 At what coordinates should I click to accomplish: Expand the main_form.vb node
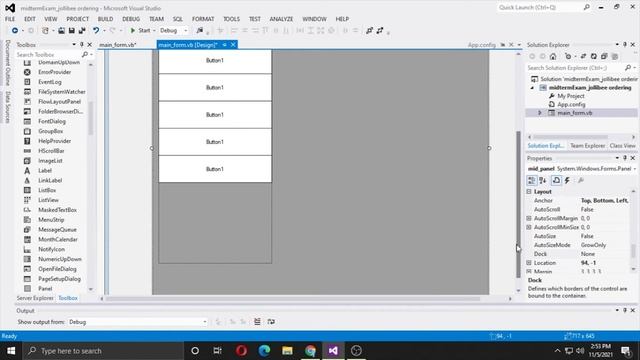pos(540,113)
